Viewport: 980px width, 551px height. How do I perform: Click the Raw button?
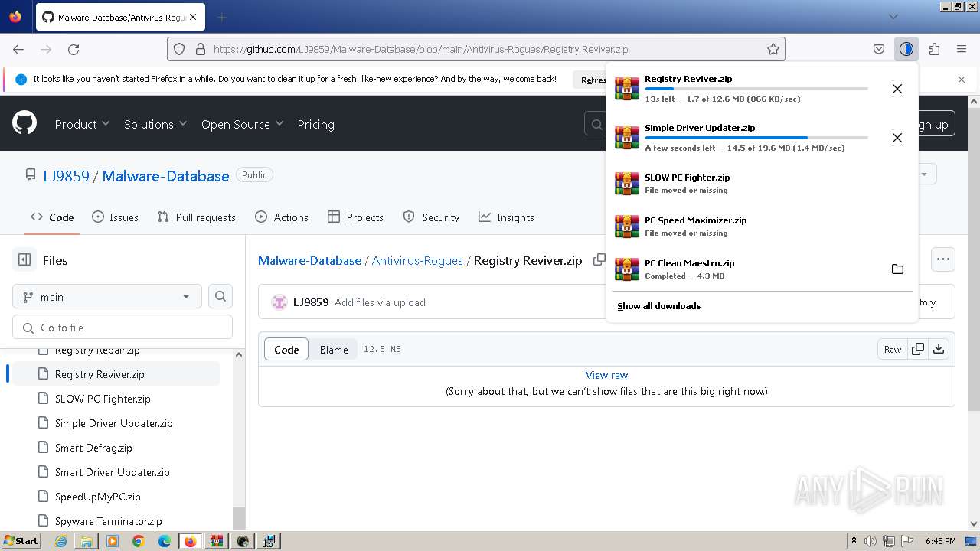pos(893,349)
